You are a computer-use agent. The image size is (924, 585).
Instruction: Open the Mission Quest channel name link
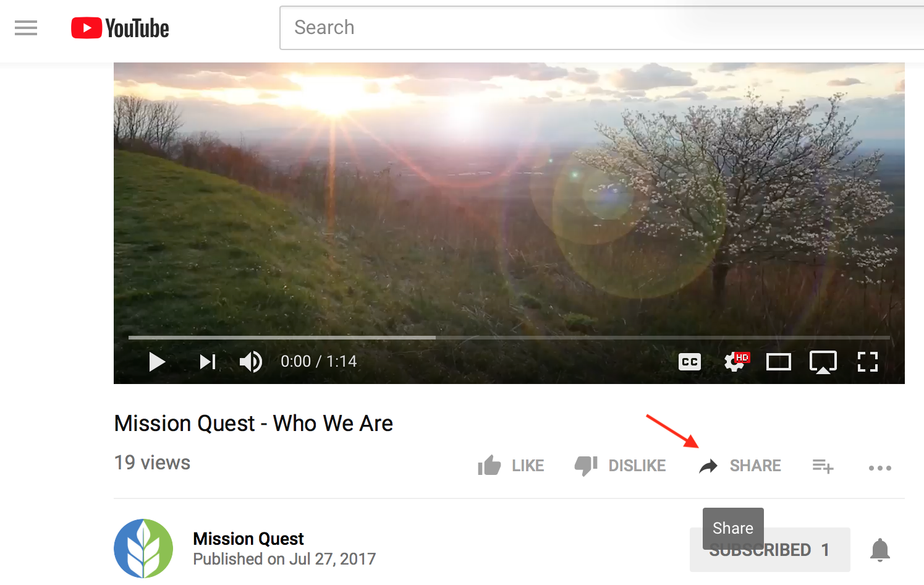click(x=248, y=539)
